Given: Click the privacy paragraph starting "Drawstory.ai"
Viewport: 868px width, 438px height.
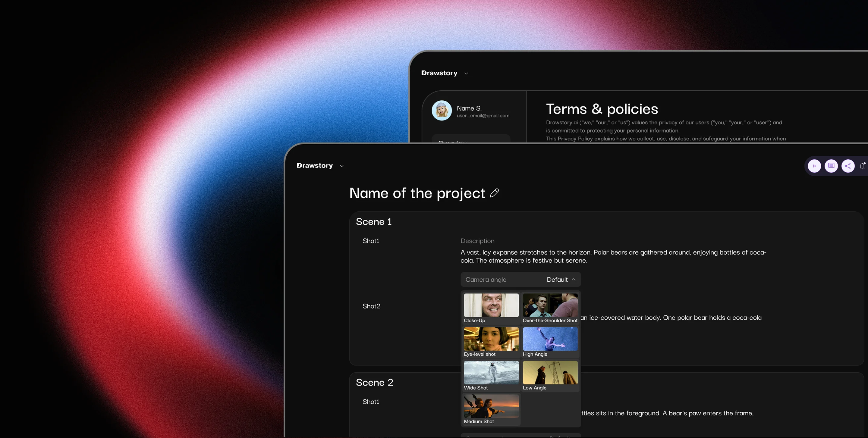Looking at the screenshot, I should point(666,130).
